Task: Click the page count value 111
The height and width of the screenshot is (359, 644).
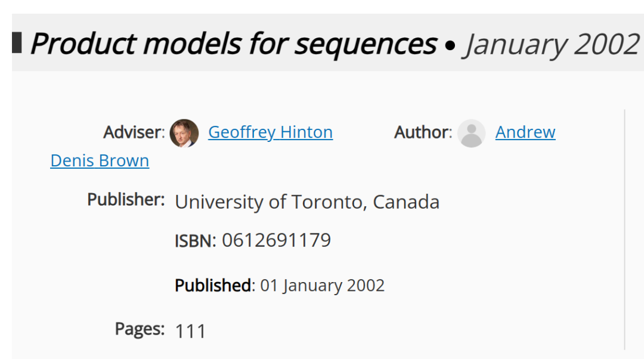Action: pos(191,332)
